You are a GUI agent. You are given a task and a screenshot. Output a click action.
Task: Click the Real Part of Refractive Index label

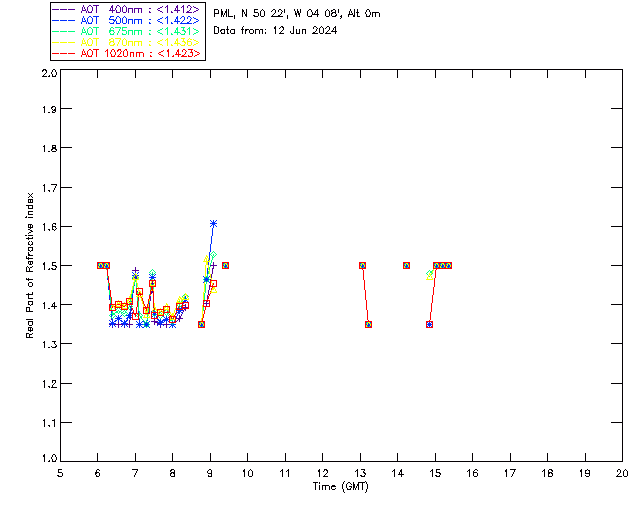coord(29,265)
